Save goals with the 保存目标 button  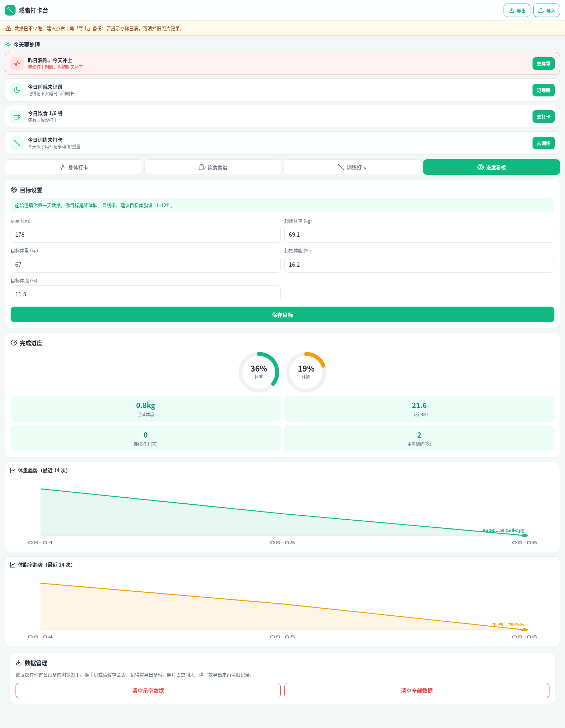tap(282, 314)
